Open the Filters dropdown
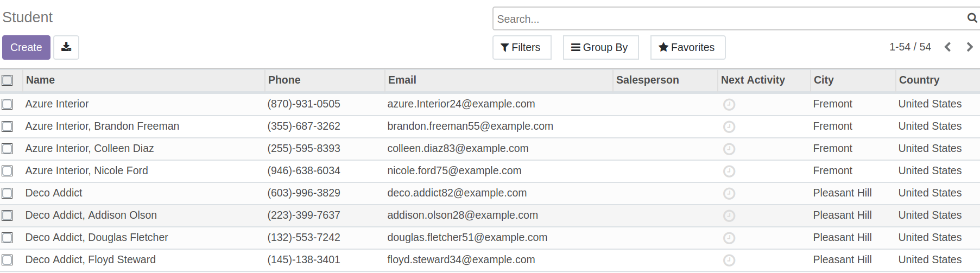980x273 pixels. point(521,47)
